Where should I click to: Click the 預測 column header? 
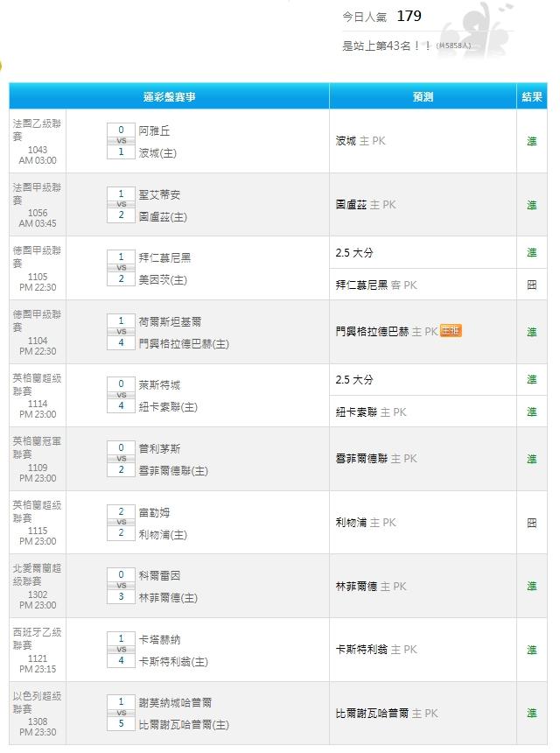point(423,97)
